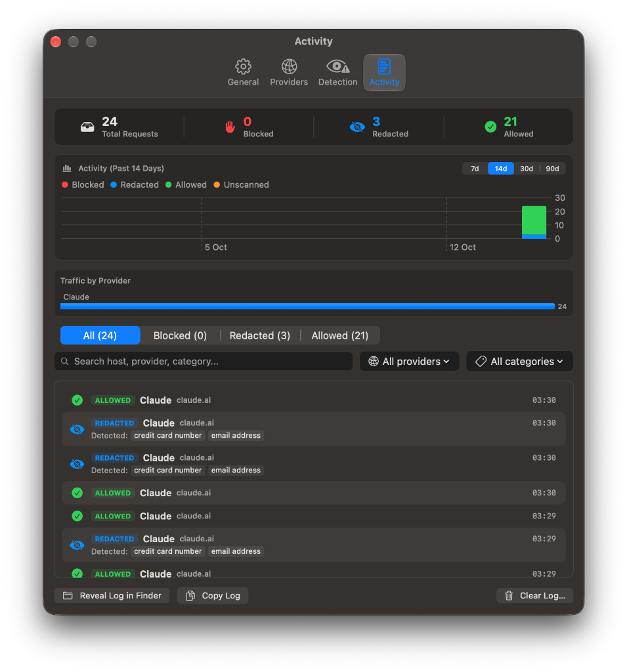Image resolution: width=627 pixels, height=672 pixels.
Task: Click the trash icon in Clear Log
Action: (x=509, y=596)
